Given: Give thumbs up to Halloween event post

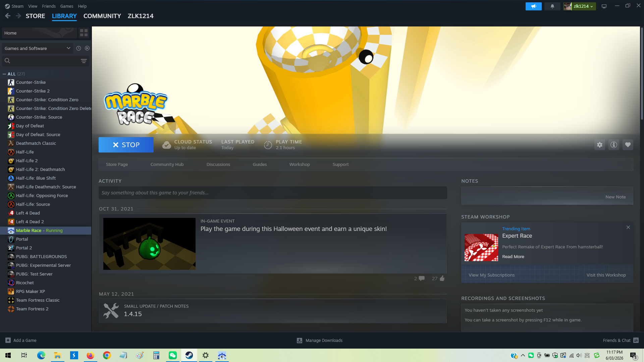Looking at the screenshot, I should pos(442,279).
